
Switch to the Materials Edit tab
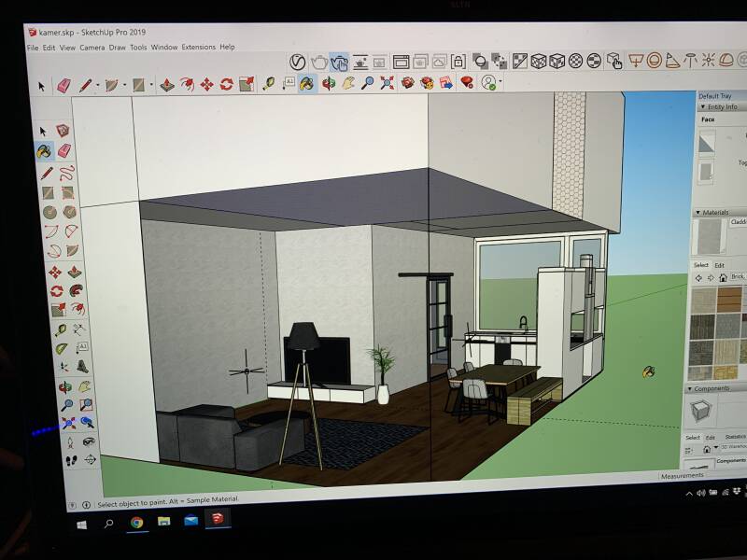coord(719,265)
